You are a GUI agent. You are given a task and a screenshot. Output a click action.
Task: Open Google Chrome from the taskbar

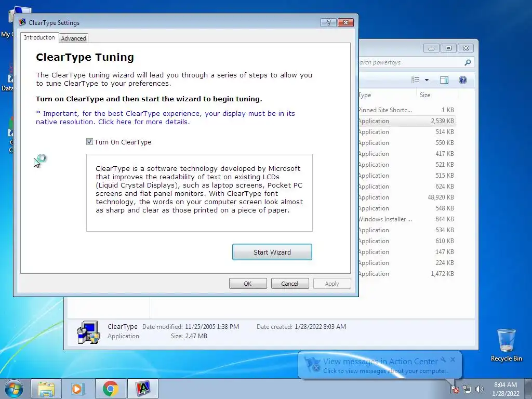point(110,389)
